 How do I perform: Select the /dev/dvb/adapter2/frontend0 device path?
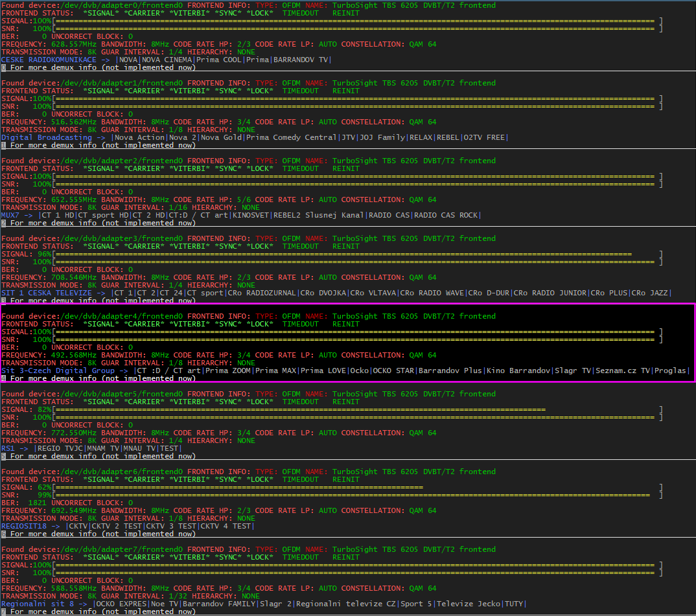point(121,161)
